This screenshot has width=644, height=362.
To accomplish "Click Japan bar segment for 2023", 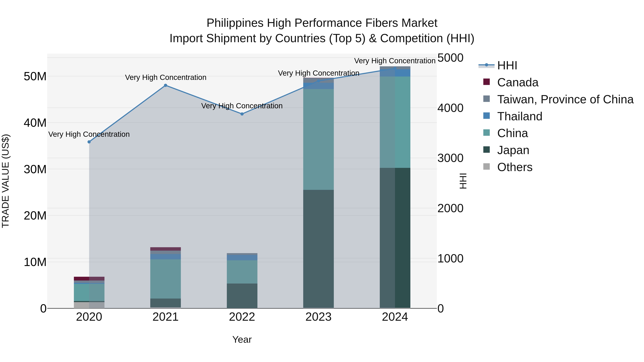I will [x=318, y=249].
